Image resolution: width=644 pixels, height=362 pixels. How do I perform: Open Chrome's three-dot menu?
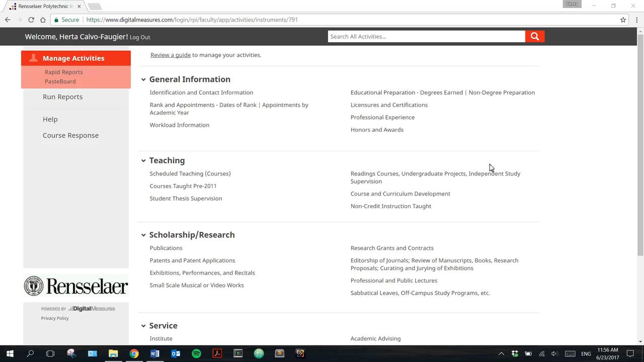[x=636, y=20]
